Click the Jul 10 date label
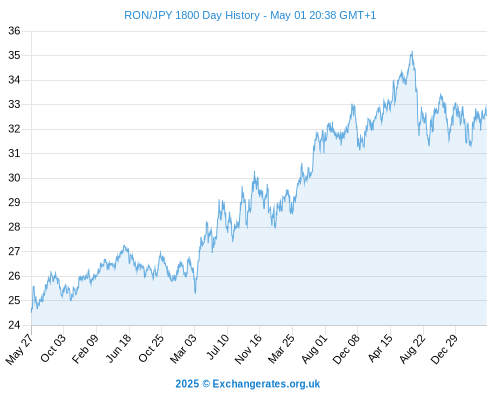 point(218,347)
